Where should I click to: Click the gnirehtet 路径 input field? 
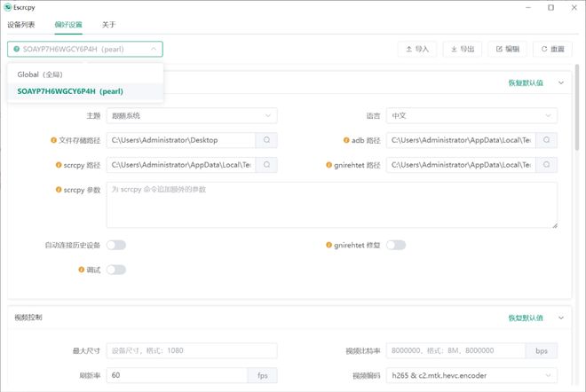461,165
